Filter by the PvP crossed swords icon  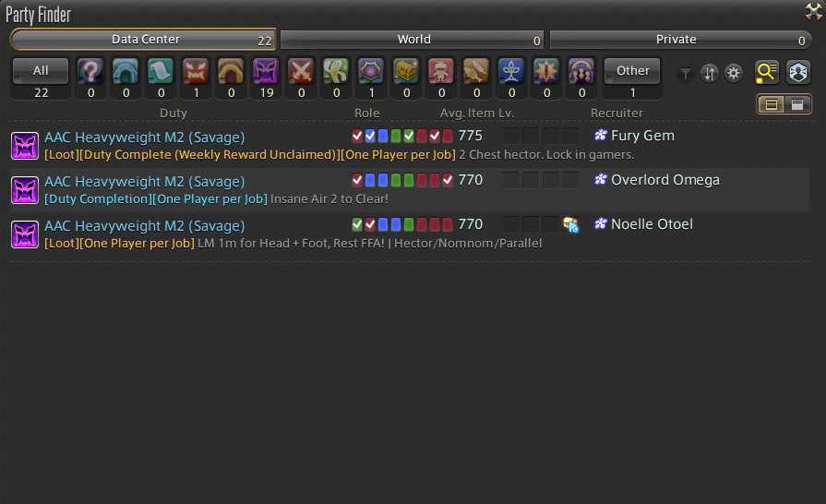pos(301,71)
